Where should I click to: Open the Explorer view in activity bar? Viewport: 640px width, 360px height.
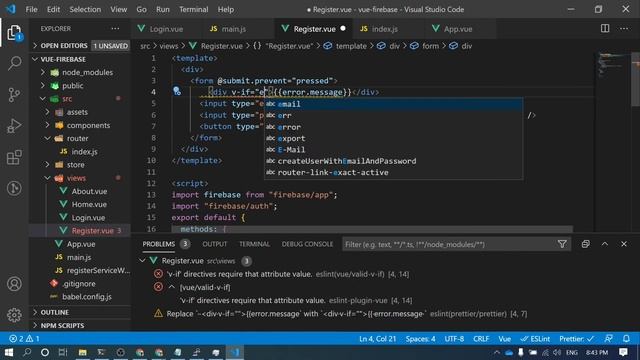(x=14, y=33)
